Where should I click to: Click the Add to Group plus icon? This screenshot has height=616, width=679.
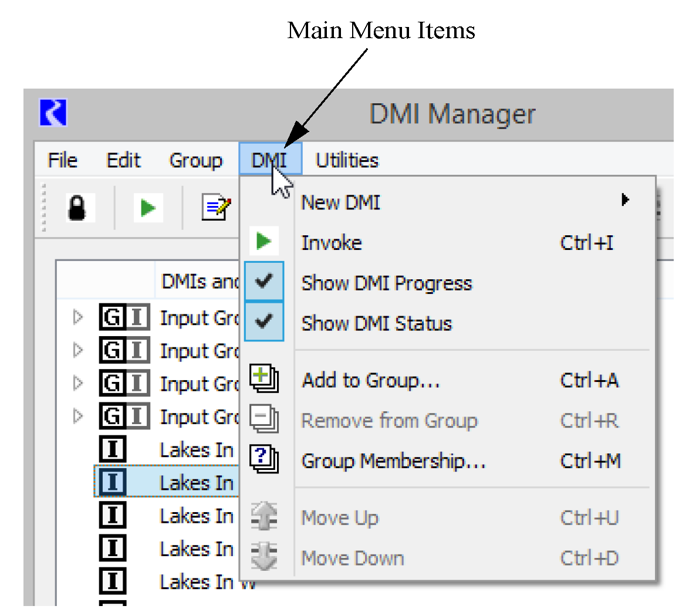pyautogui.click(x=264, y=378)
